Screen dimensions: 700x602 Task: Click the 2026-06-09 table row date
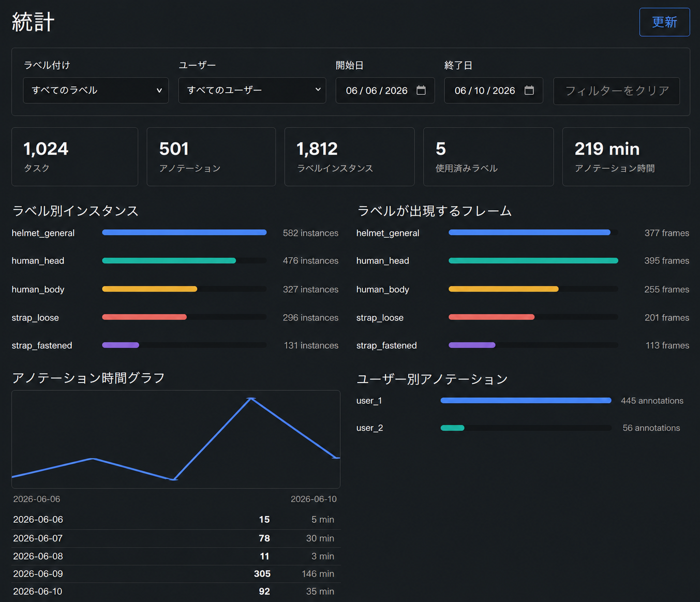point(38,574)
